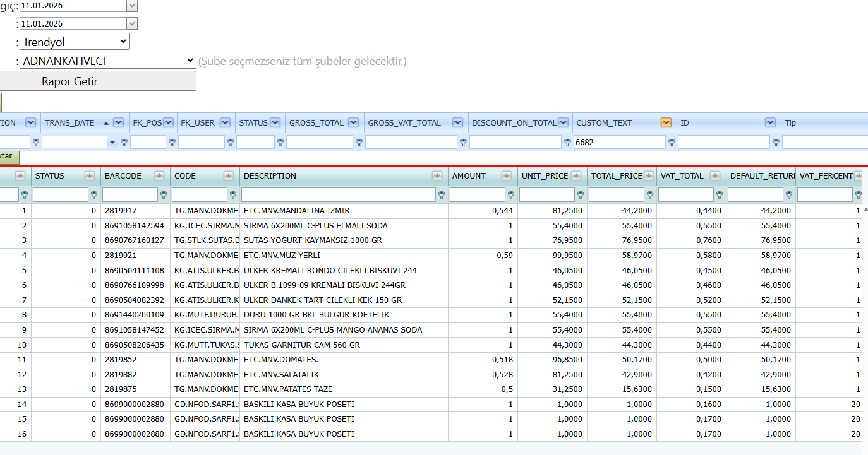868x455 pixels.
Task: Click the filter field containing 6682
Action: point(619,143)
